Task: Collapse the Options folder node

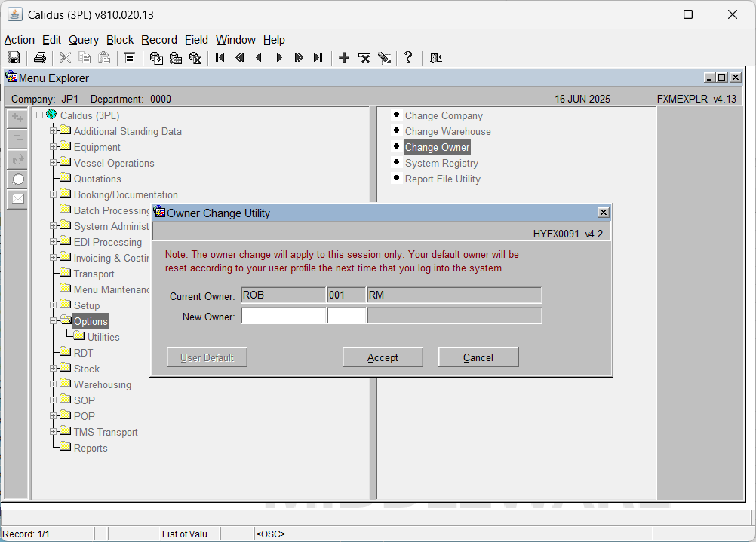Action: point(54,321)
